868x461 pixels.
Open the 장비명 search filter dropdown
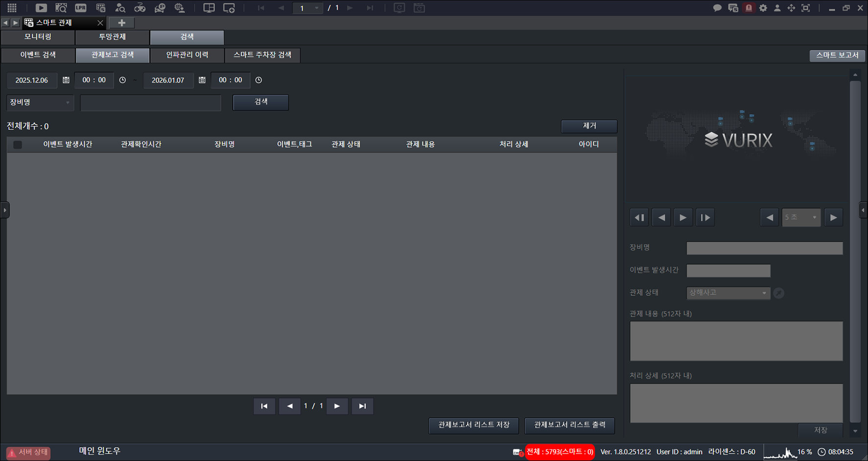[x=40, y=102]
